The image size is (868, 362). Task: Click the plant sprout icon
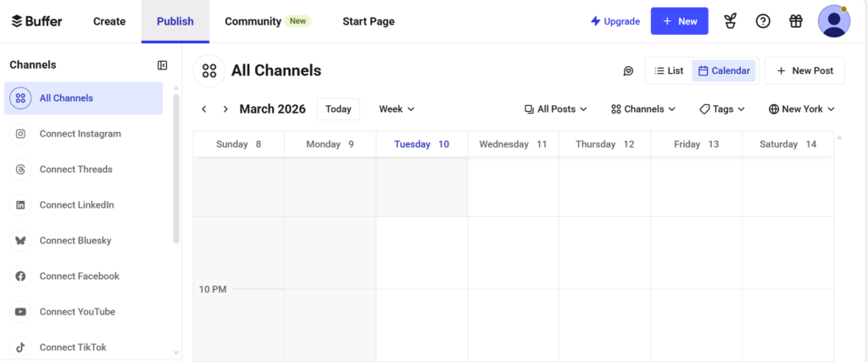(730, 21)
